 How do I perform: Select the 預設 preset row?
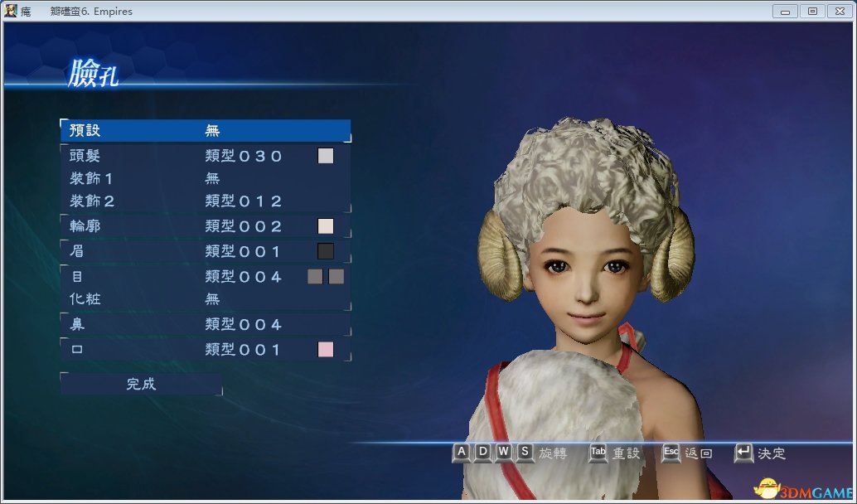[206, 131]
